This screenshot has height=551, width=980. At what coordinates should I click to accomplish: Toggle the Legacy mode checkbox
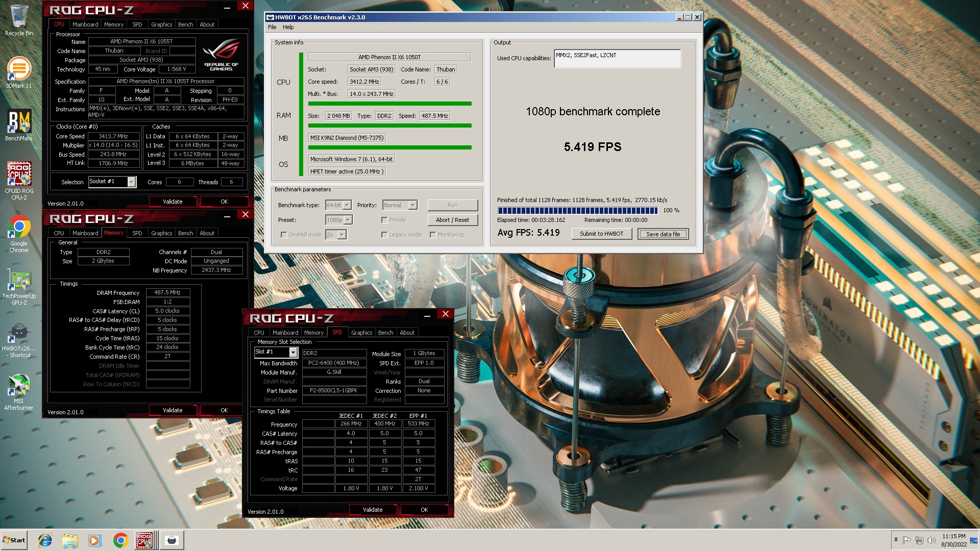tap(384, 235)
